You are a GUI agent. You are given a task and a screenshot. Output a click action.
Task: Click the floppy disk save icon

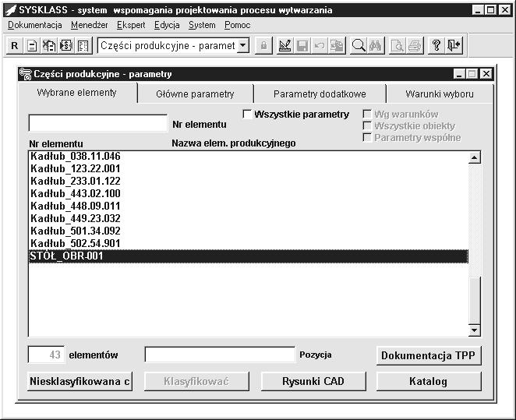[x=302, y=45]
